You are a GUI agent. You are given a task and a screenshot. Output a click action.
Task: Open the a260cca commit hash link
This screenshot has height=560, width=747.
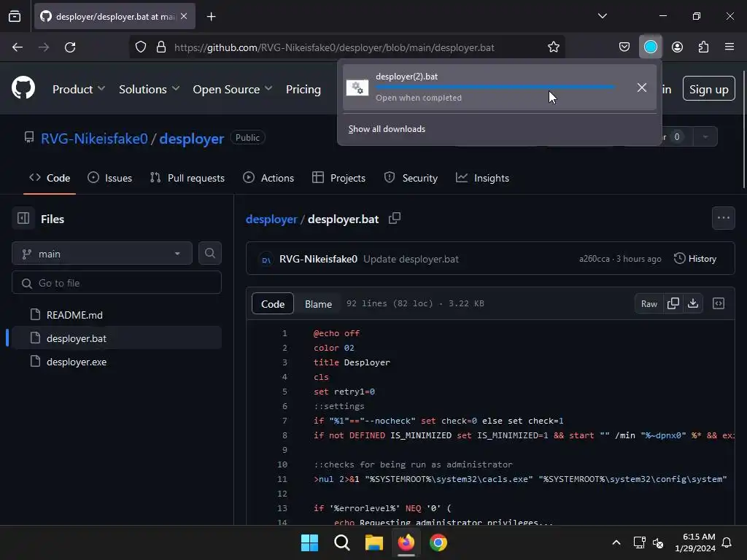point(594,259)
